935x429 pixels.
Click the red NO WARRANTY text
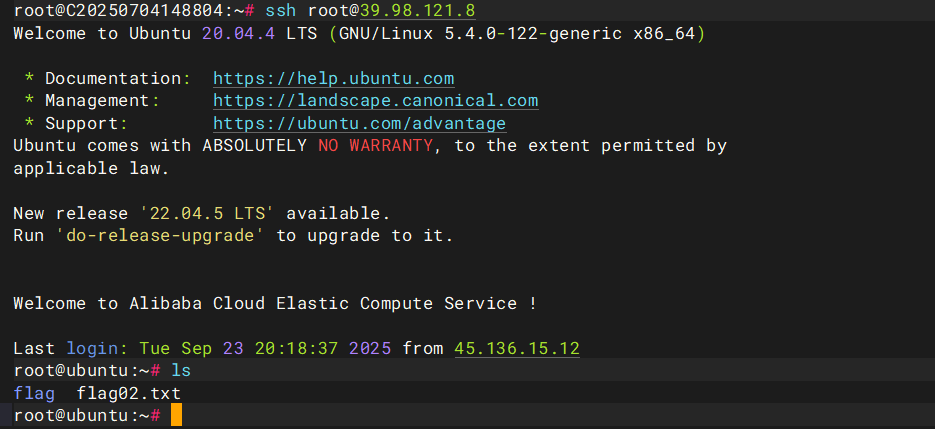pos(375,146)
